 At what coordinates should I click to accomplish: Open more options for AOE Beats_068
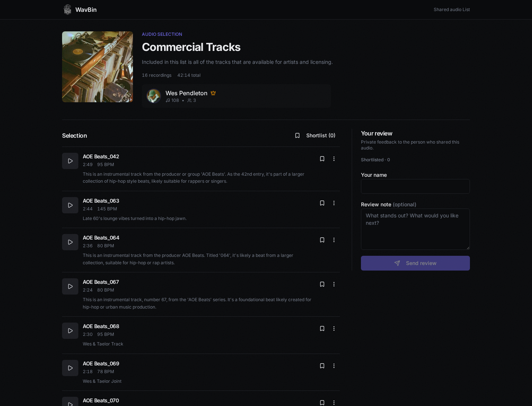(x=334, y=328)
